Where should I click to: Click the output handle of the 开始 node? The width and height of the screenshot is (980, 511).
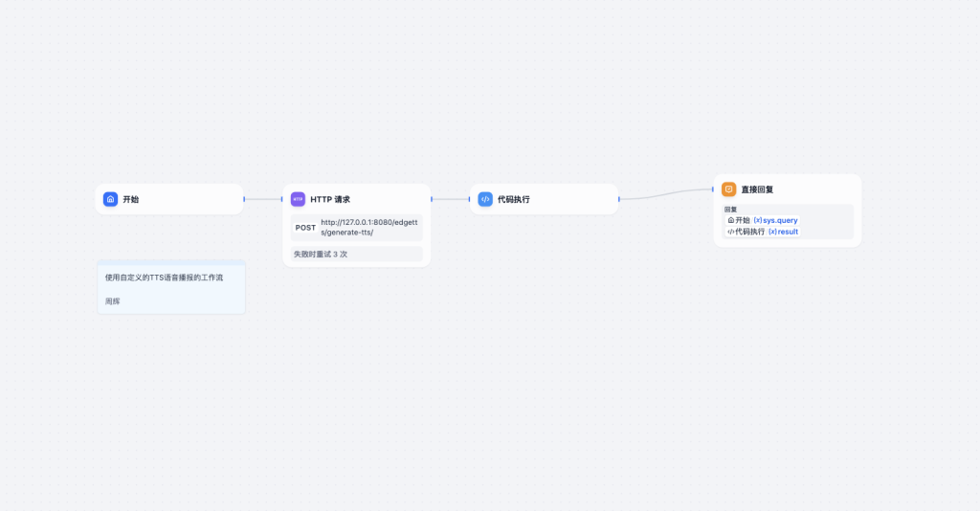pyautogui.click(x=244, y=199)
